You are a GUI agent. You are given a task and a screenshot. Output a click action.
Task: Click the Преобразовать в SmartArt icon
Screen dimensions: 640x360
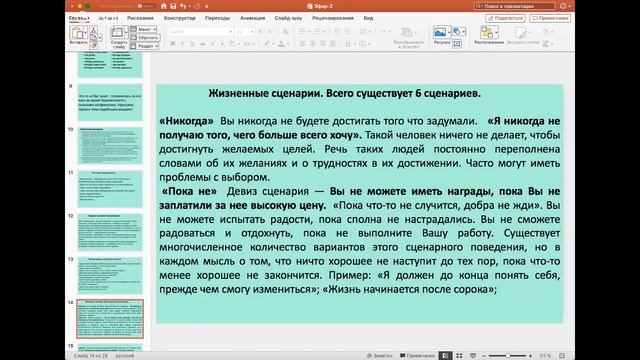pos(407,33)
